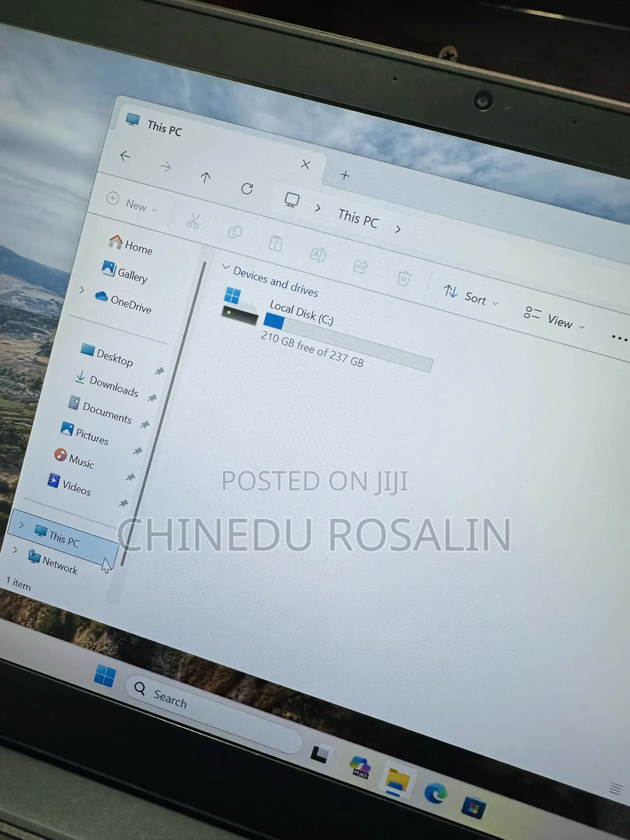Open the New dropdown menu
The height and width of the screenshot is (840, 630).
pos(132,203)
